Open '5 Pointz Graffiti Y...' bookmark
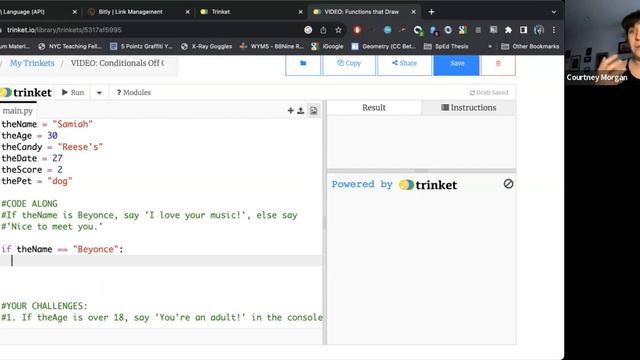This screenshot has height=360, width=640. pyautogui.click(x=141, y=47)
